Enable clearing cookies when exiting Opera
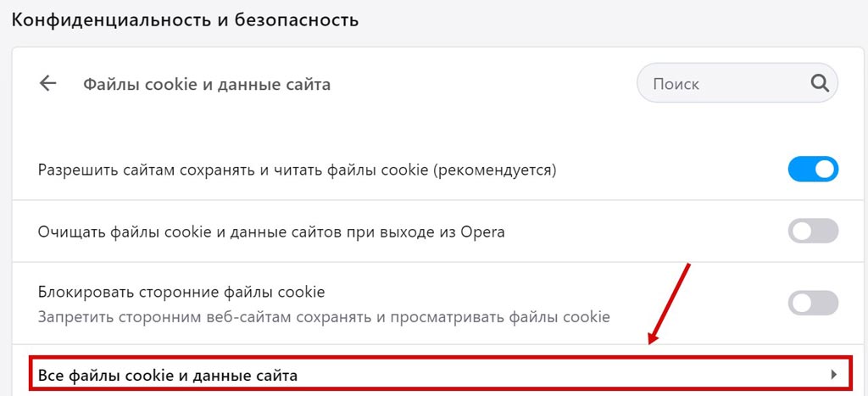Viewport: 868px width, 396px height. (813, 231)
